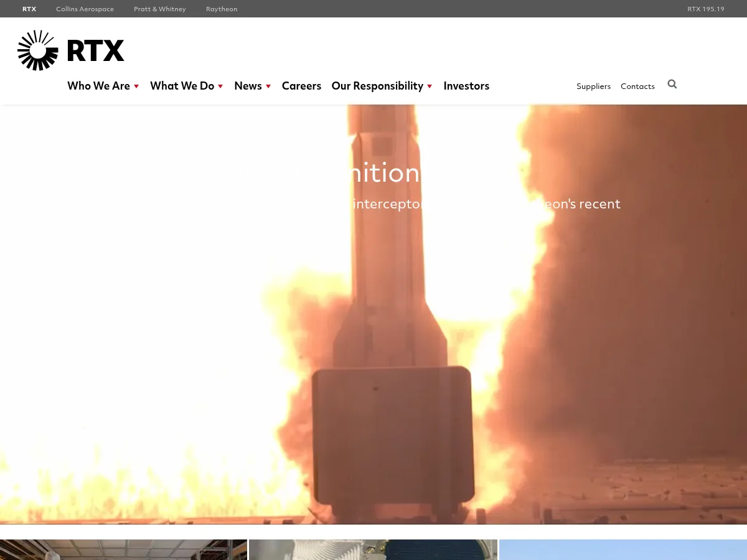Open the Investors navigation item
Image resolution: width=747 pixels, height=560 pixels.
coord(466,86)
